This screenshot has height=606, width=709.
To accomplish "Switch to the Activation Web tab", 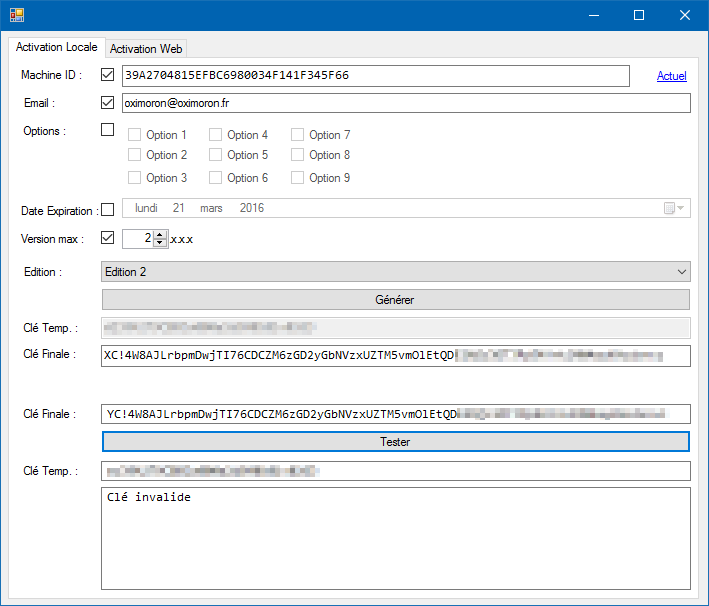I will (x=146, y=49).
